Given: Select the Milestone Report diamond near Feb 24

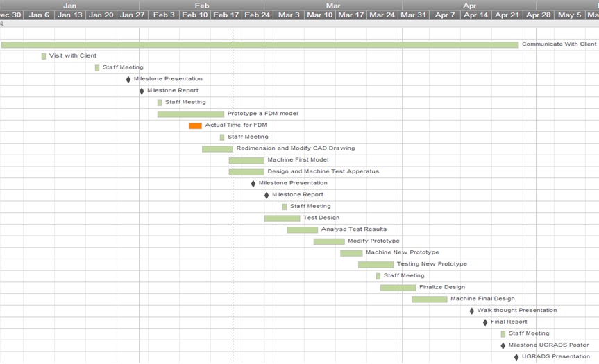Looking at the screenshot, I should [267, 195].
